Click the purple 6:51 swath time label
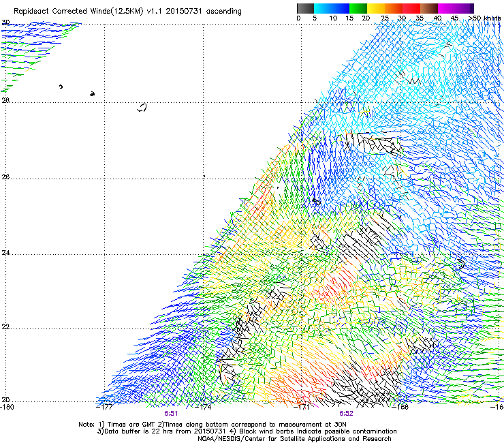Viewport: 504px width, 443px height. click(x=171, y=414)
